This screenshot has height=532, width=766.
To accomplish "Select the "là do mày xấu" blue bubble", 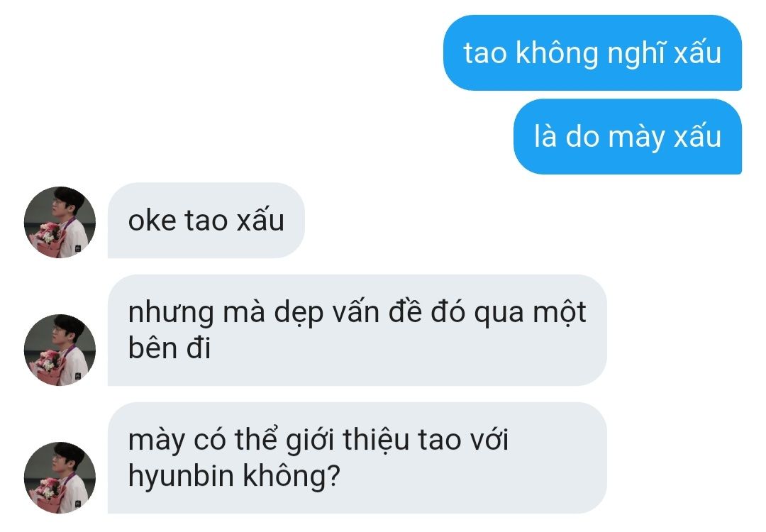I will tap(628, 136).
